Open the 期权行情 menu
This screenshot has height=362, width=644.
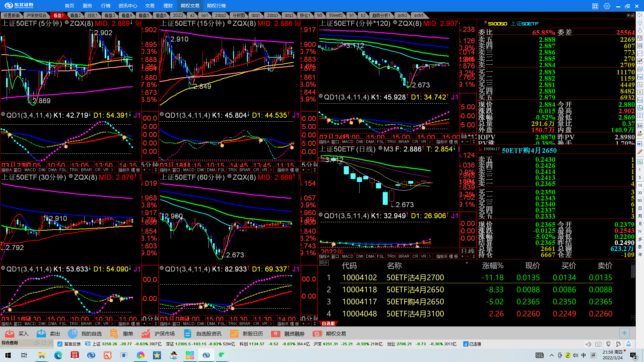pos(216,6)
